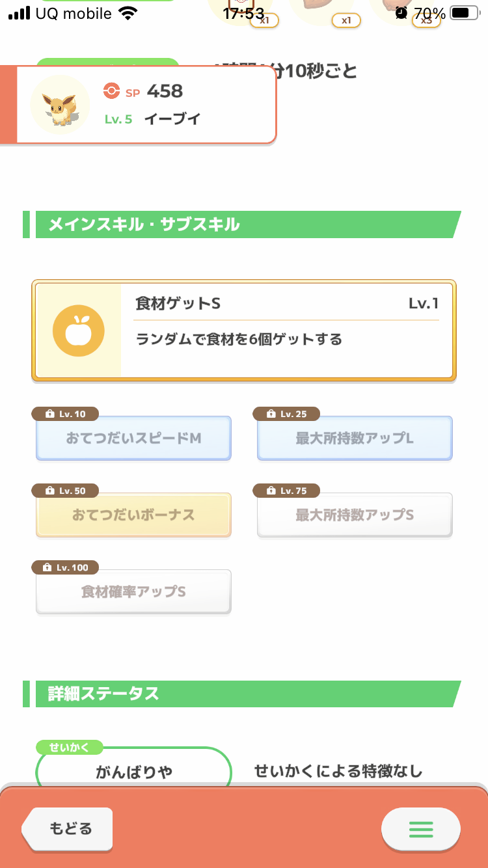Tap the Eevee portrait icon
Screen dimensions: 488x868
(61, 105)
